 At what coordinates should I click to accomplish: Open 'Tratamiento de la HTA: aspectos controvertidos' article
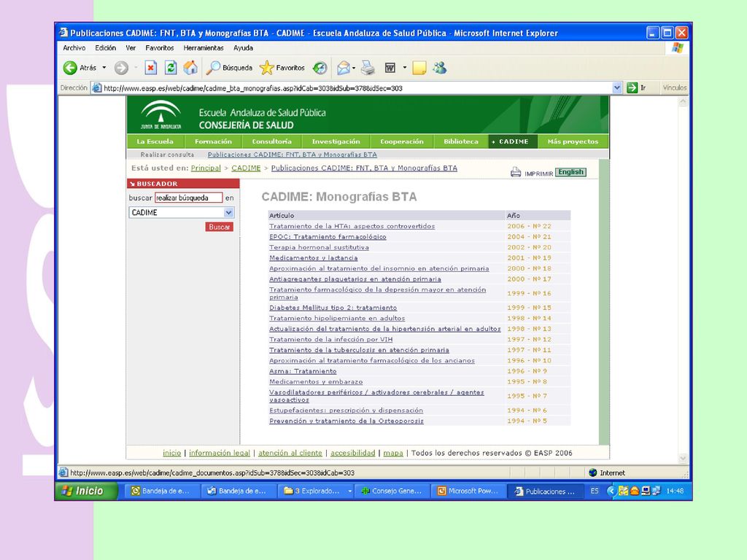(352, 226)
